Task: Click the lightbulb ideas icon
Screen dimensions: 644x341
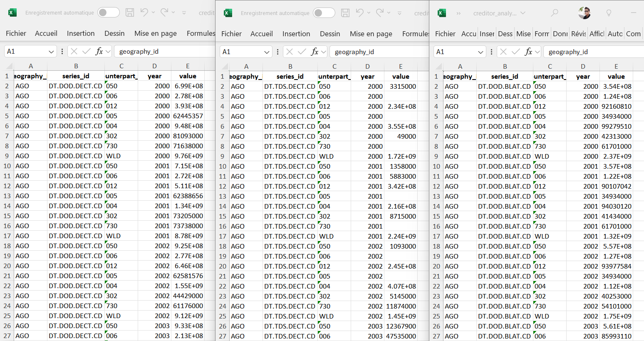Action: click(x=609, y=13)
